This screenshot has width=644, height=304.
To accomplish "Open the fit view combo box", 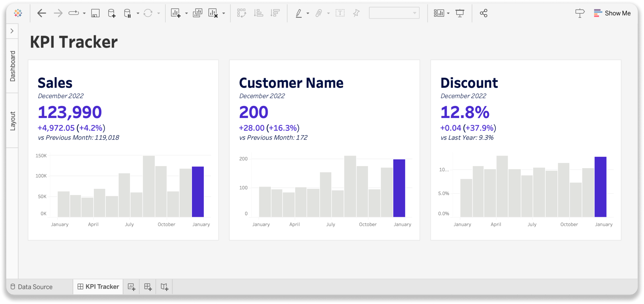I will click(x=394, y=13).
